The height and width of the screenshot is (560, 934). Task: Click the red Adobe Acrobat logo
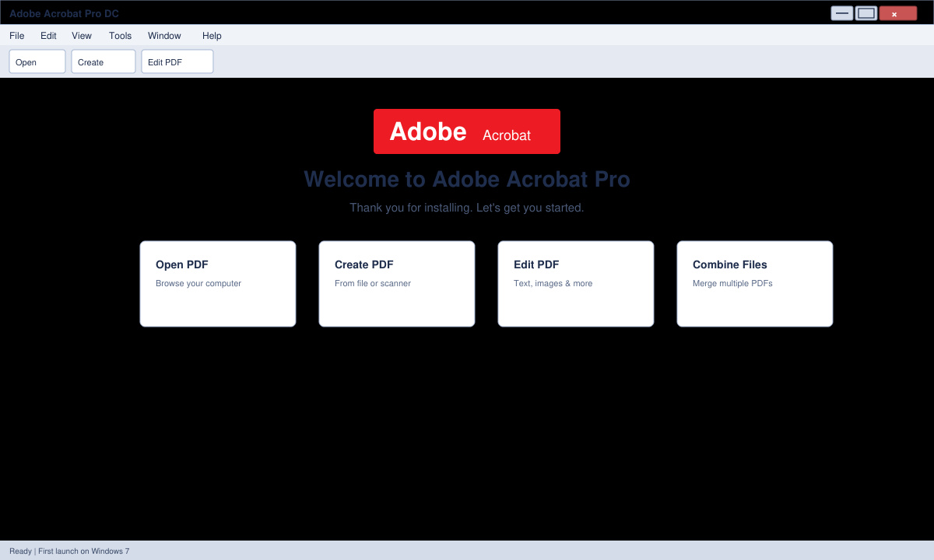(467, 131)
